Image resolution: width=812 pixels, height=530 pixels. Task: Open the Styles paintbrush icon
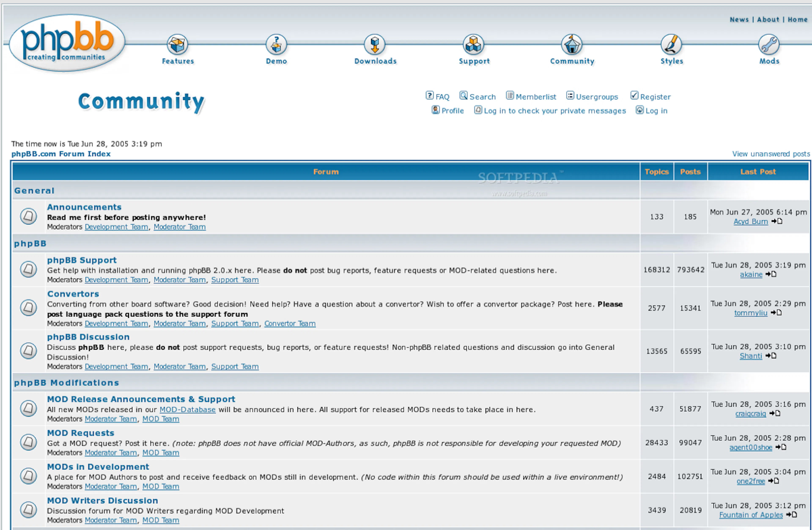click(671, 44)
